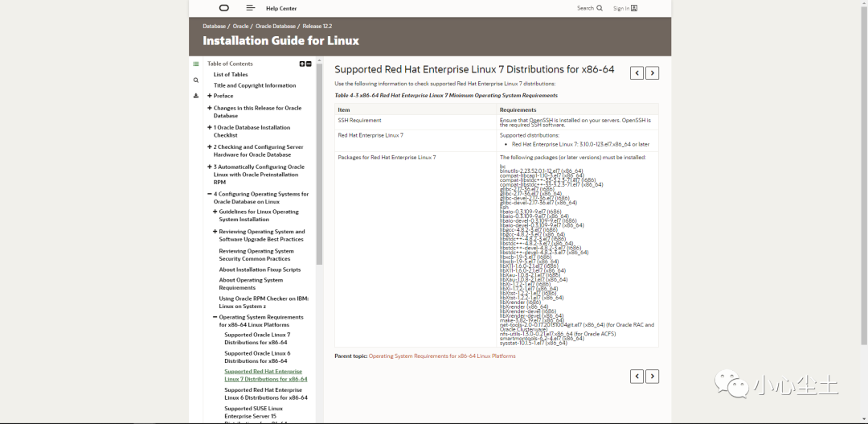
Task: Go to previous page using top arrow
Action: click(x=637, y=72)
